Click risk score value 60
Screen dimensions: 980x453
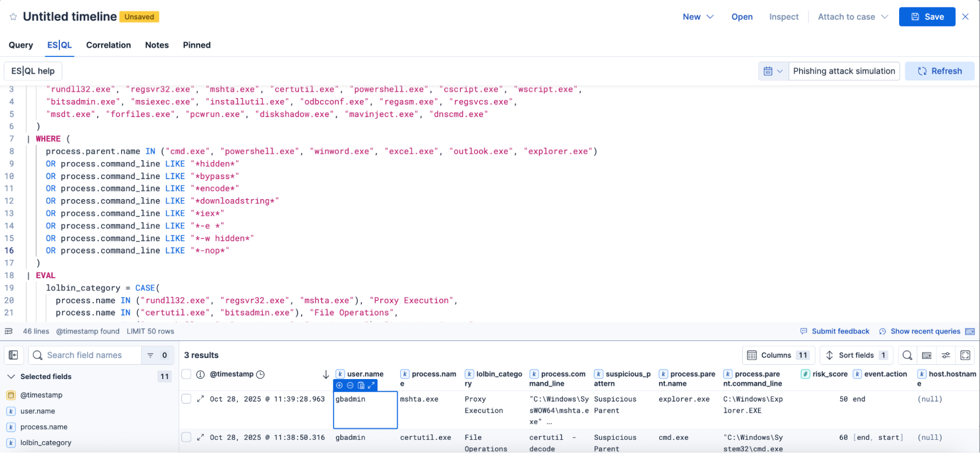[x=843, y=437]
